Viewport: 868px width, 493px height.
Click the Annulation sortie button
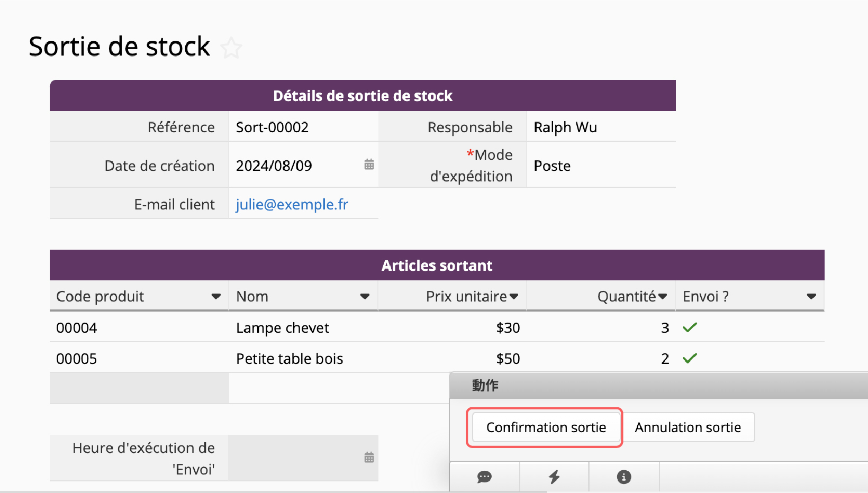688,427
